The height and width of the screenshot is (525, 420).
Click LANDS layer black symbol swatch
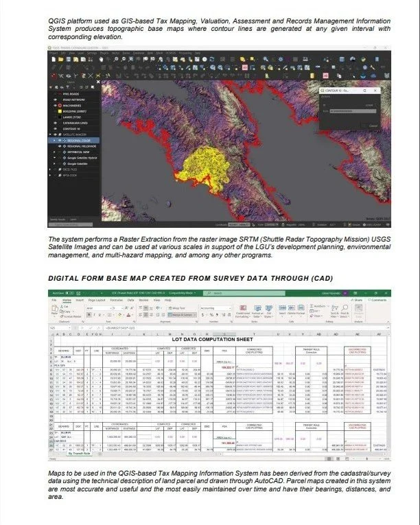click(x=60, y=117)
